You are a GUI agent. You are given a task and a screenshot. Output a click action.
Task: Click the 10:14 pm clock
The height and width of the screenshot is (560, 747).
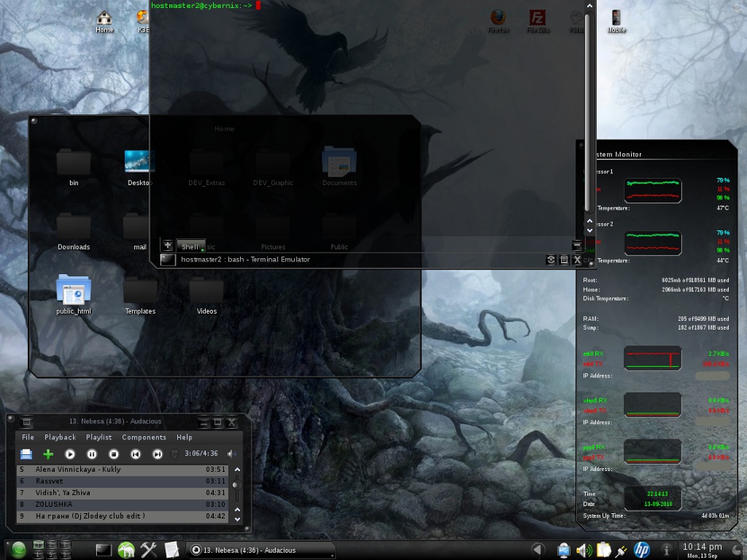click(702, 546)
